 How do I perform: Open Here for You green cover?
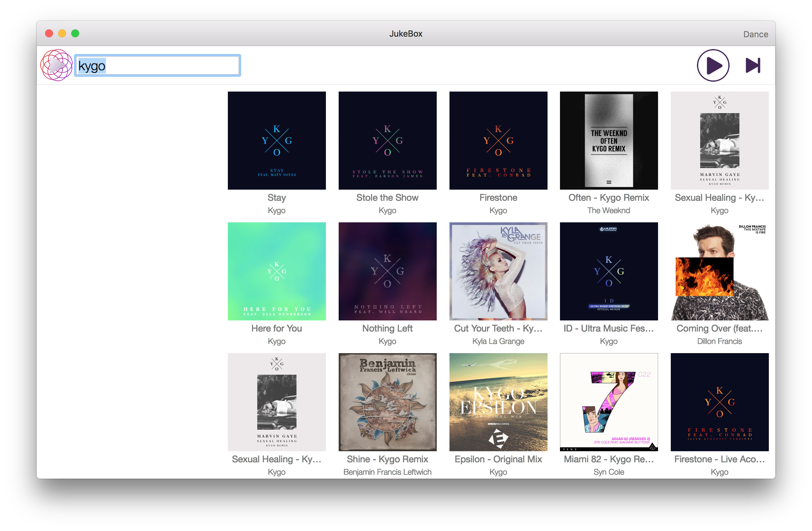[277, 271]
